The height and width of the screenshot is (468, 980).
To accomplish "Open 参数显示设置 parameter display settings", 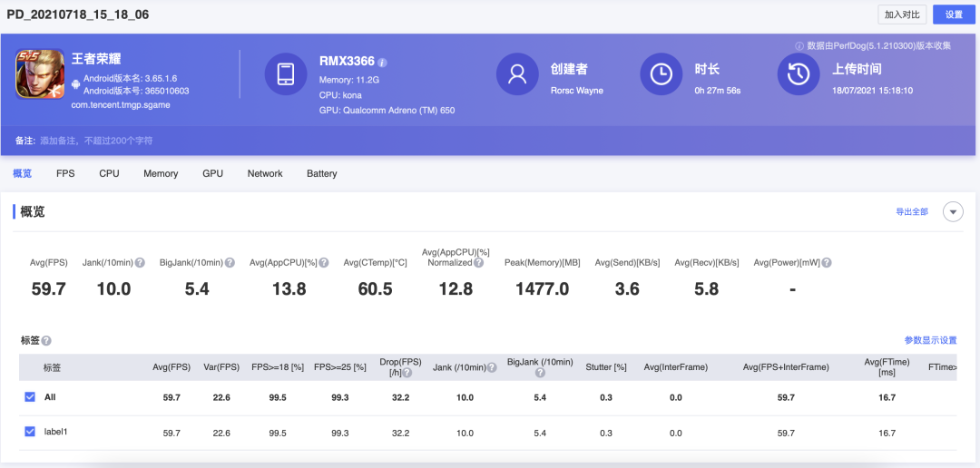I will 930,340.
